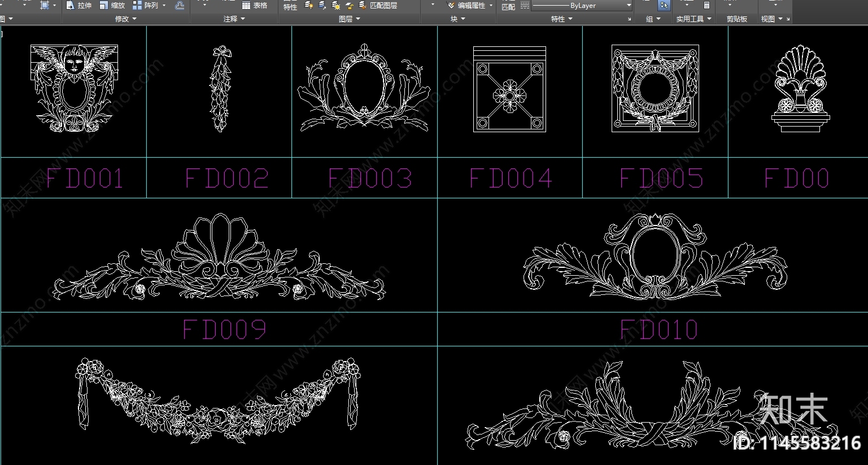The image size is (868, 465).
Task: Click the second layer tool icon with arrow
Action: point(322,6)
